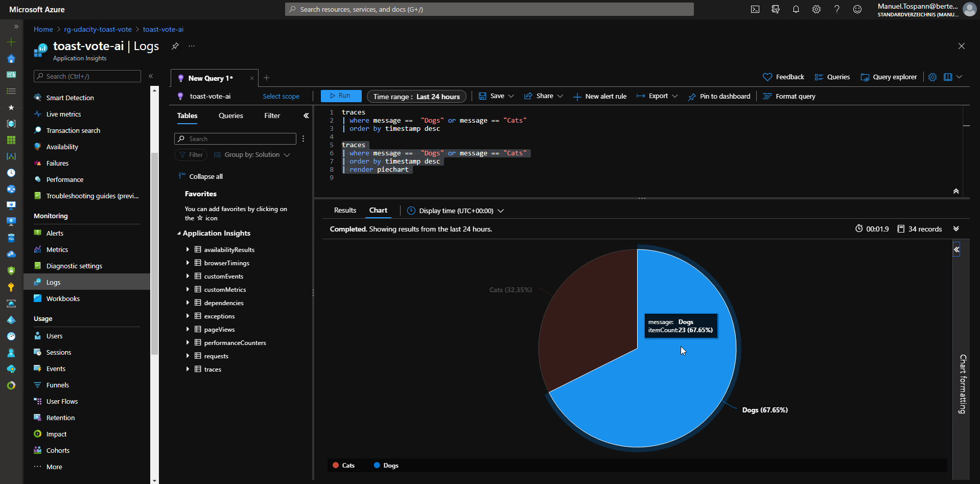The width and height of the screenshot is (980, 484).
Task: Click the tables Search input field
Action: (235, 139)
